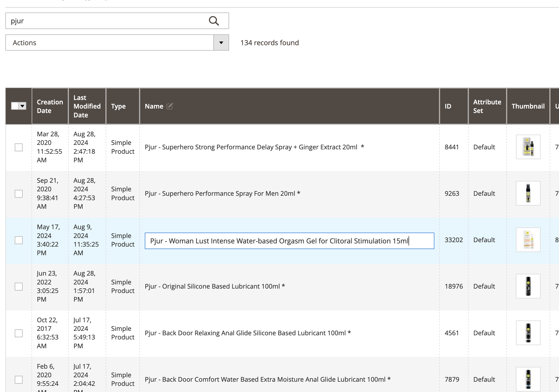Click the Superhero Delay Spray product thumbnail

click(x=528, y=147)
